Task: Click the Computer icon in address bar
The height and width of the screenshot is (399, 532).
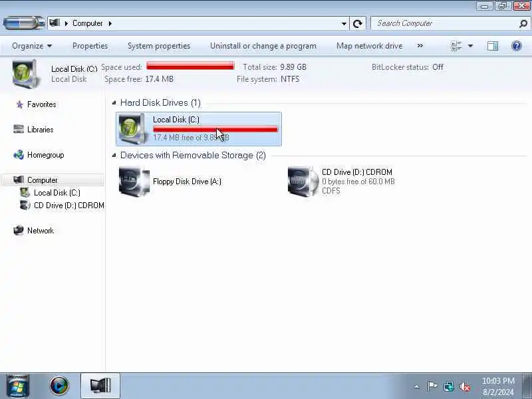Action: point(55,23)
